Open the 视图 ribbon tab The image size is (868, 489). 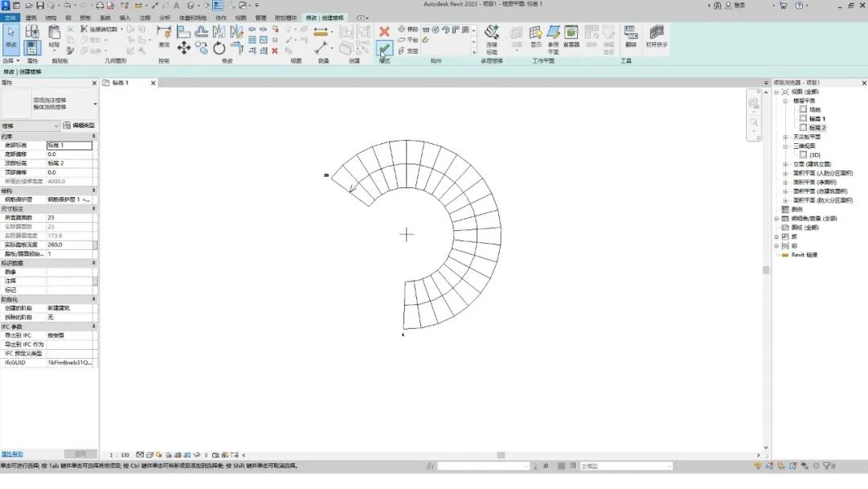[241, 18]
